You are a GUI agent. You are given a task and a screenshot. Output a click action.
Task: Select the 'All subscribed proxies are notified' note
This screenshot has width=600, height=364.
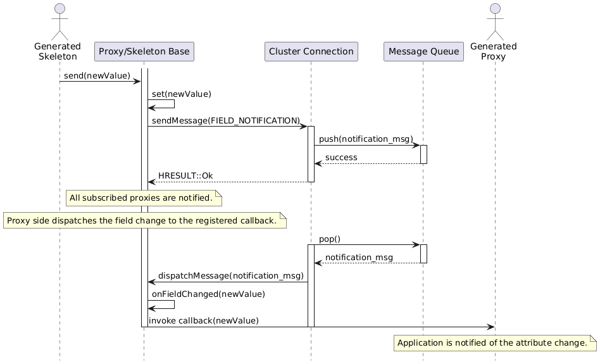(x=144, y=198)
